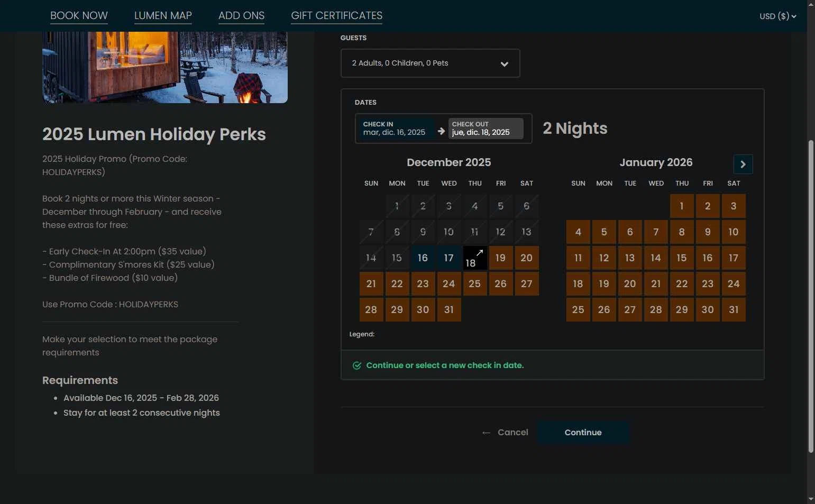815x504 pixels.
Task: Select January 13 date cell
Action: coord(630,258)
